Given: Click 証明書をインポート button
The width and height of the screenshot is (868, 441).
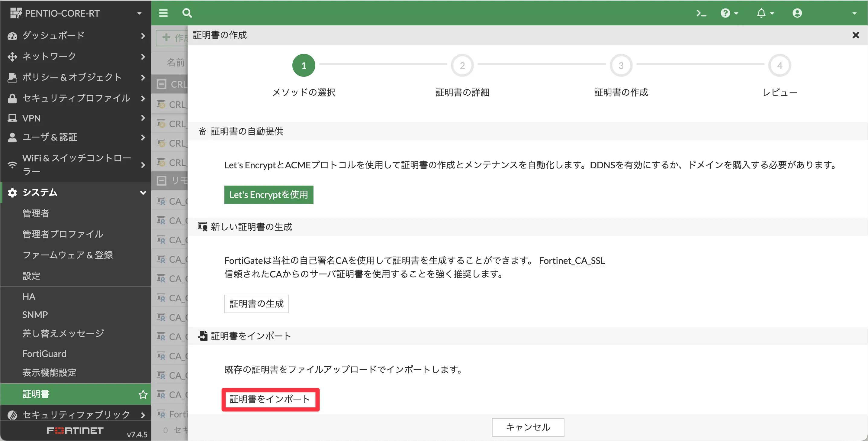Looking at the screenshot, I should [x=270, y=399].
